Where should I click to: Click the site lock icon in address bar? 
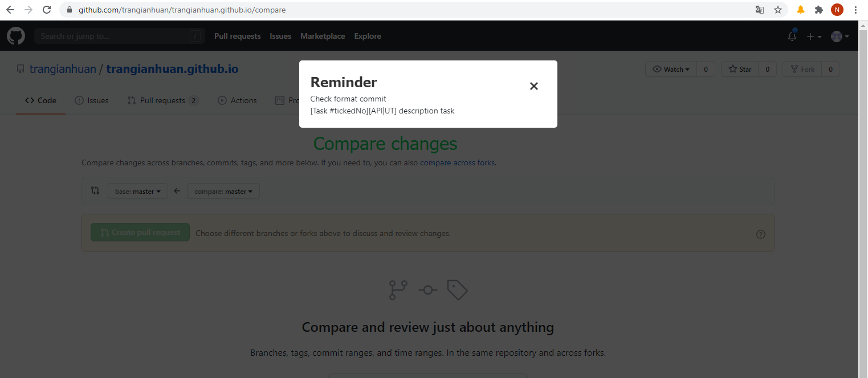click(70, 10)
